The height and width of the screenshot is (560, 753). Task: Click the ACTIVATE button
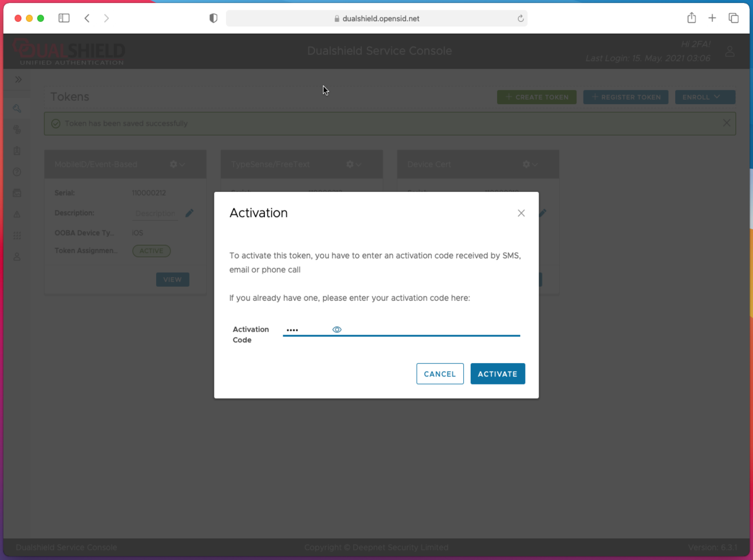tap(497, 374)
